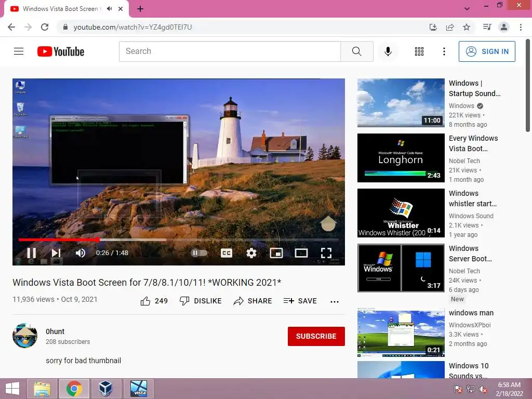Reload the current page
Screen dimensions: 532x399
45,27
